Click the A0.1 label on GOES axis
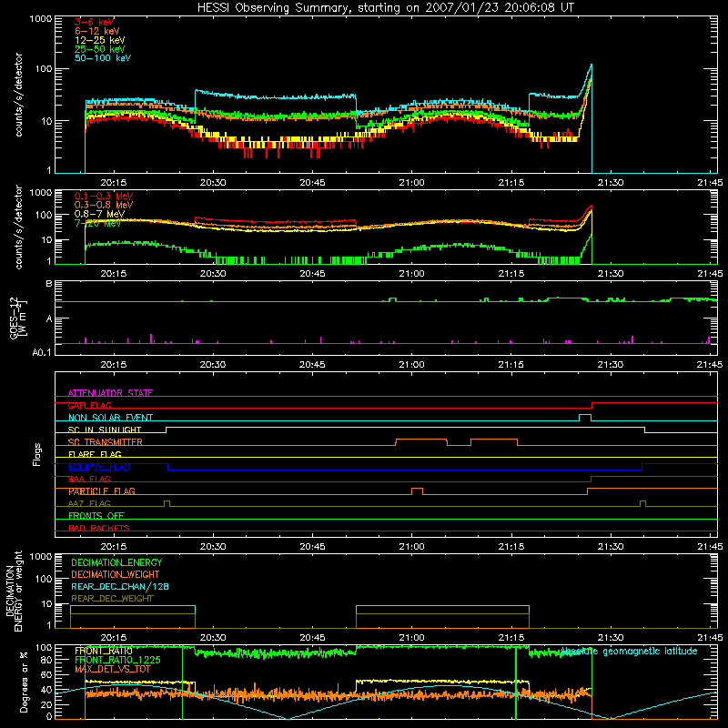The height and width of the screenshot is (728, 728). coord(42,352)
